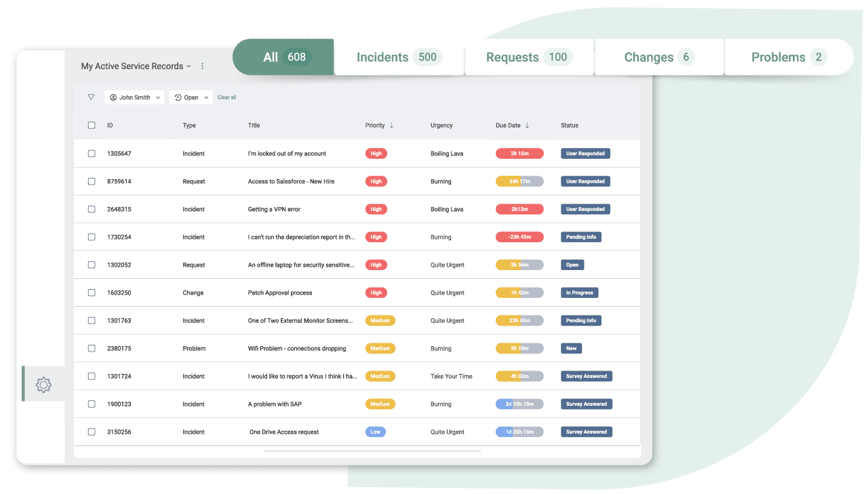Screen dimensions: 868x494
Task: Open "A problem with SAP" incident
Action: [275, 404]
